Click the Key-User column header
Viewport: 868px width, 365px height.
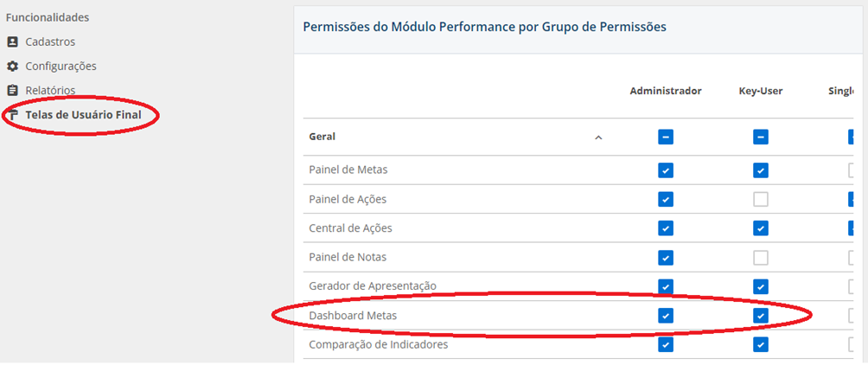tap(761, 91)
